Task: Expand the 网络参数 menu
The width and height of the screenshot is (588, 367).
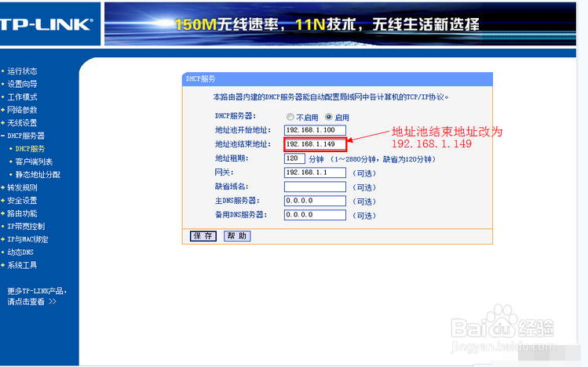Action: (x=22, y=110)
